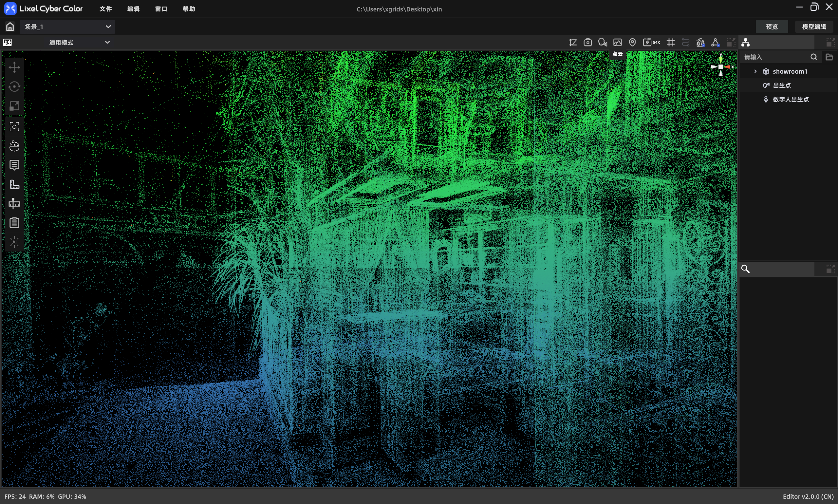Click the cube icon beside showroom1
838x504 pixels.
pos(766,71)
